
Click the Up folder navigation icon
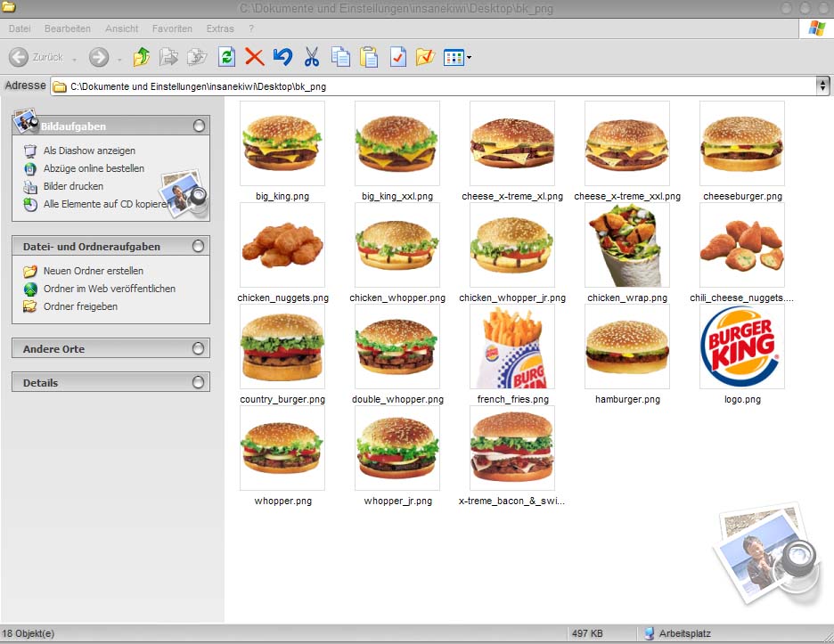(x=141, y=56)
